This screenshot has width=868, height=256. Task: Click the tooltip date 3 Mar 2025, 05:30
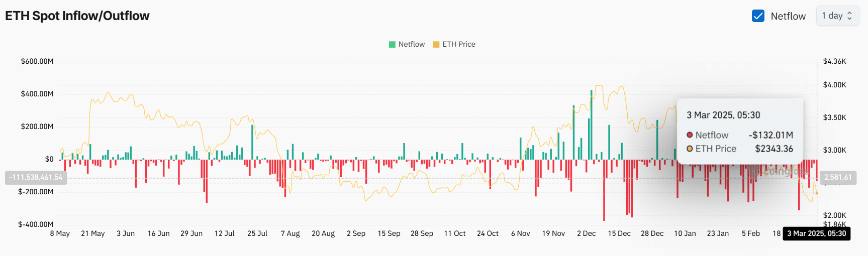point(723,115)
